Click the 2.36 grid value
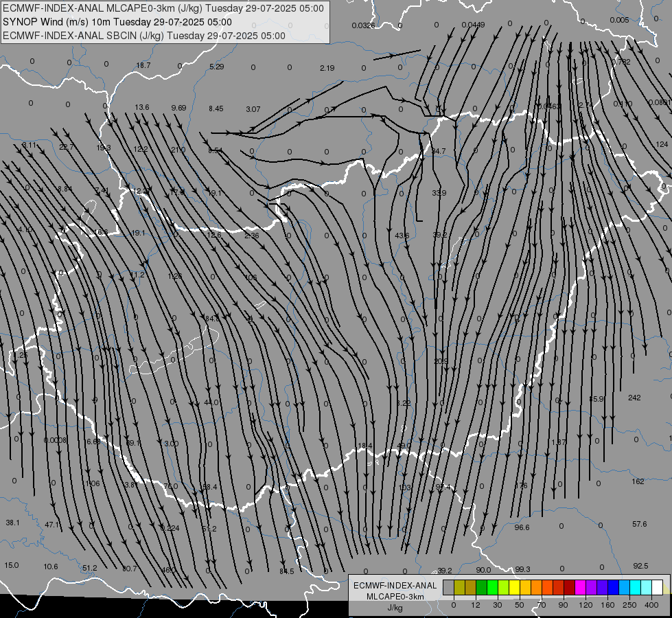 tap(252, 236)
